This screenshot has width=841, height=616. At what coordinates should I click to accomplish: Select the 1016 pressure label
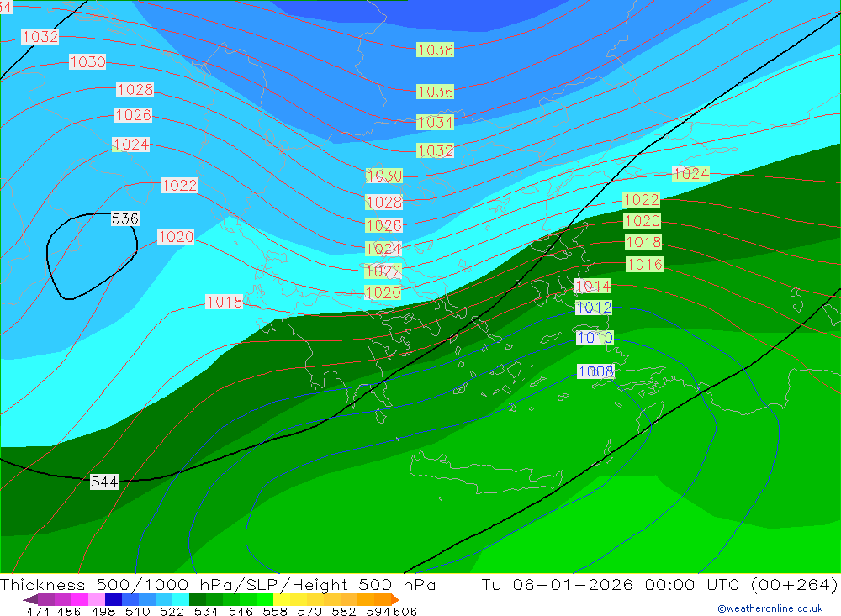tap(644, 265)
